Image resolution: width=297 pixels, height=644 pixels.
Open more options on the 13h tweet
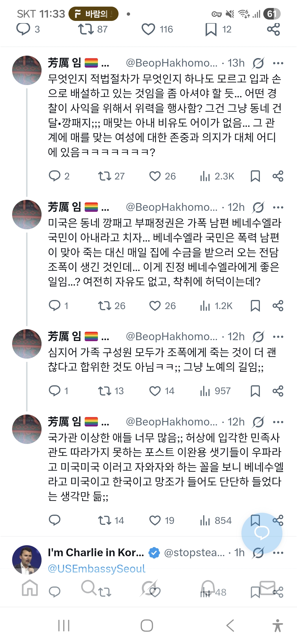278,63
